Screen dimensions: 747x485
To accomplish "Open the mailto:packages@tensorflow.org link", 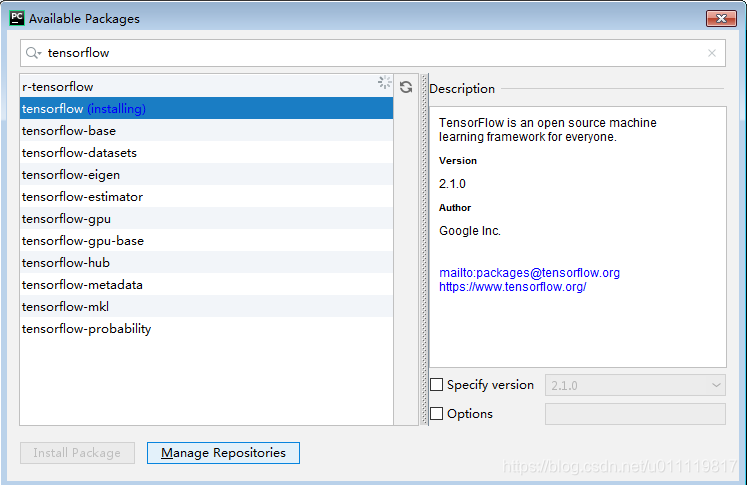I will point(529,273).
